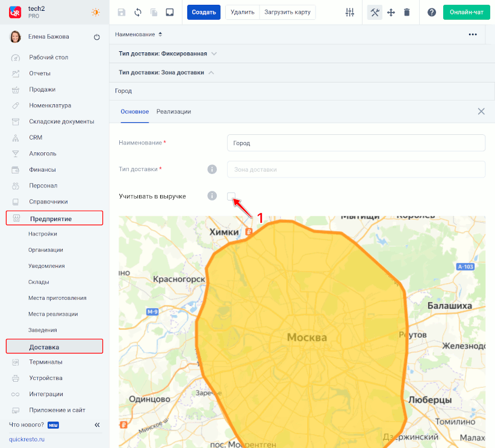Open the Тип доставки dropdown field

point(356,169)
